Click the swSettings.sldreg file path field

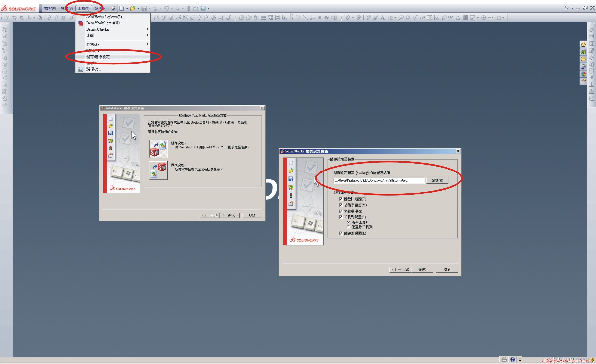point(379,181)
